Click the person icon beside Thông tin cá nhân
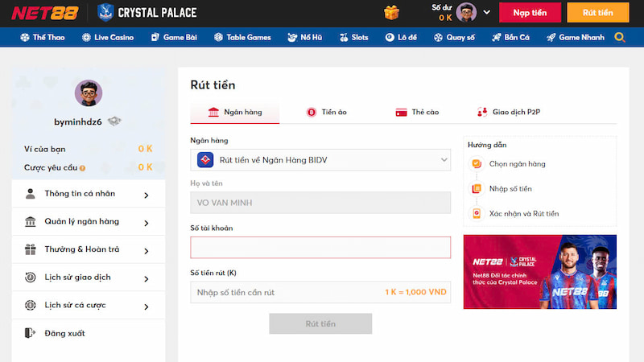Screen dimensions: 644x362 (30, 194)
